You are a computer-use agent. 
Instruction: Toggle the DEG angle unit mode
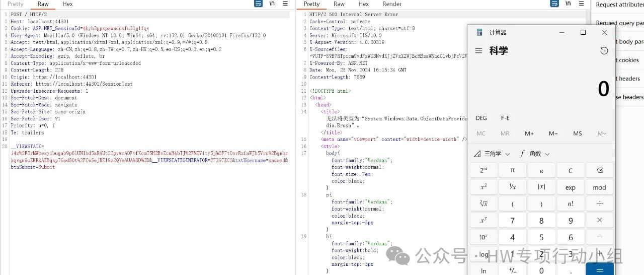481,118
